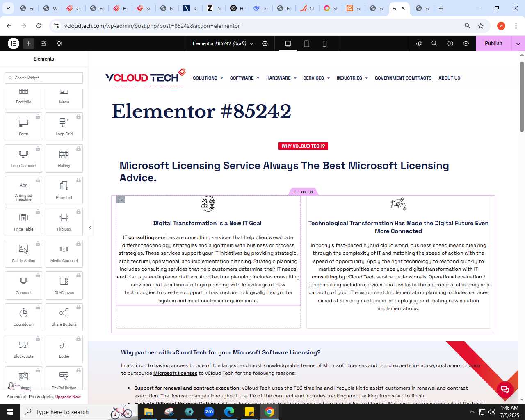525x420 pixels.
Task: Select the Countdown widget
Action: tap(23, 317)
